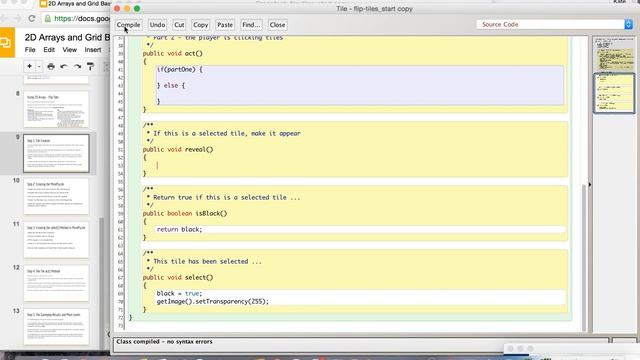Click the green zoom button of editor window
This screenshot has width=640, height=360.
137,9
